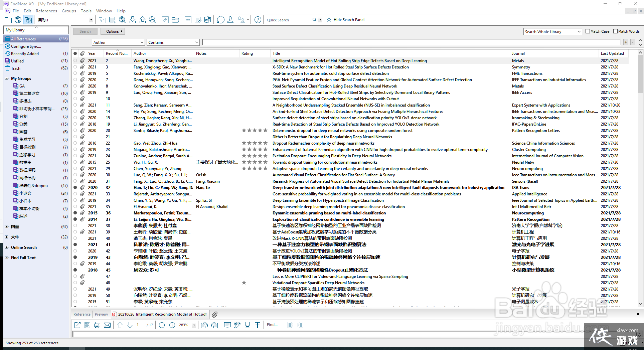Image resolution: width=644 pixels, height=350 pixels.
Task: Zoom out the PDF with minus icon
Action: (x=162, y=325)
